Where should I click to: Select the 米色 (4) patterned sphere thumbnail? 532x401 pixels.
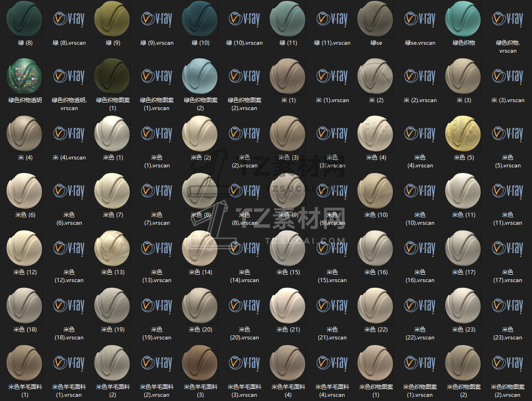coord(376,133)
